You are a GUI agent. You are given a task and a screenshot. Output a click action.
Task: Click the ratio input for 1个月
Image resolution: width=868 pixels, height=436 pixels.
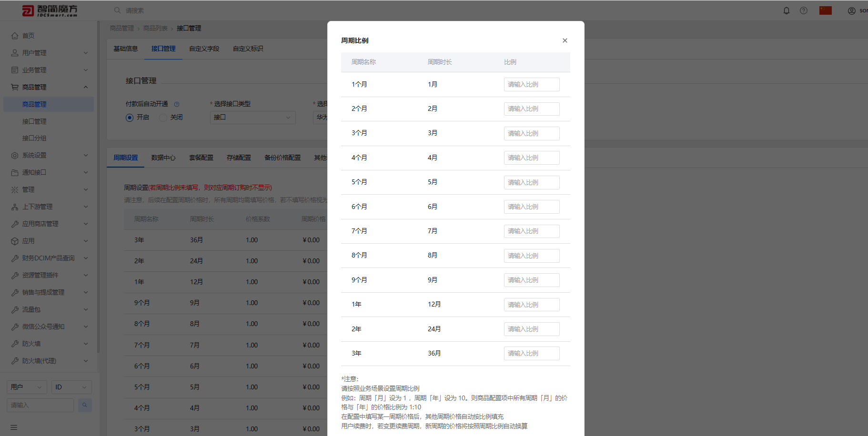click(x=532, y=85)
